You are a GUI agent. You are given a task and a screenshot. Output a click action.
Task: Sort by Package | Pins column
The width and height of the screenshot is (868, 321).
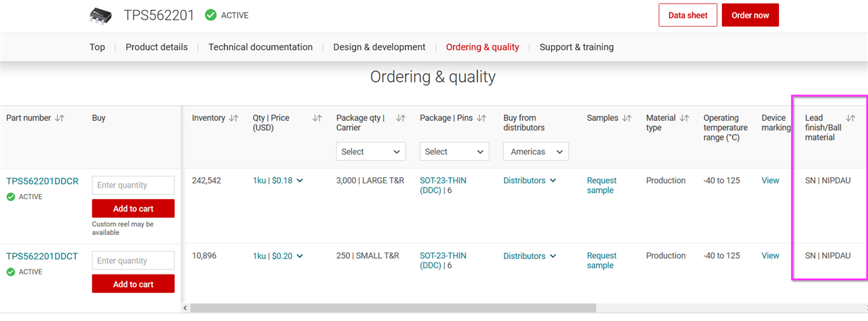point(481,119)
